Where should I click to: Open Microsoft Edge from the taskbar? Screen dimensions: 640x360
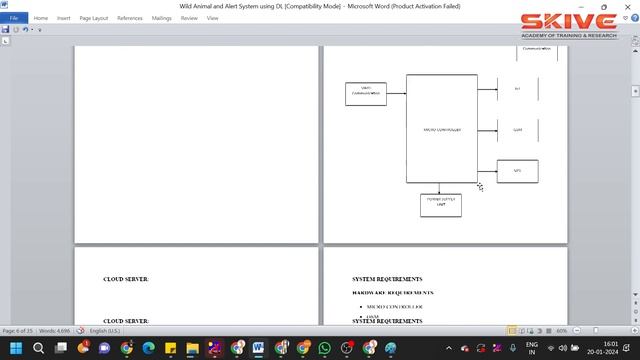[x=149, y=348]
